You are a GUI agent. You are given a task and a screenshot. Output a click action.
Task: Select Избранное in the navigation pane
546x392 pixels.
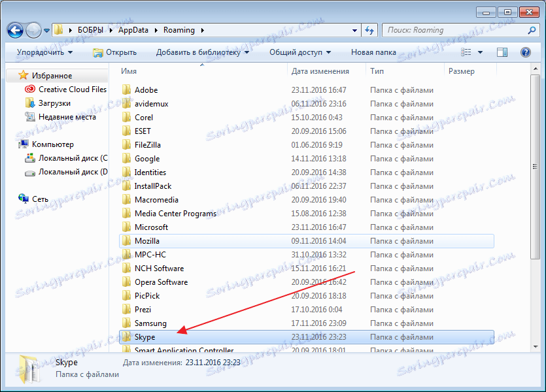[52, 76]
